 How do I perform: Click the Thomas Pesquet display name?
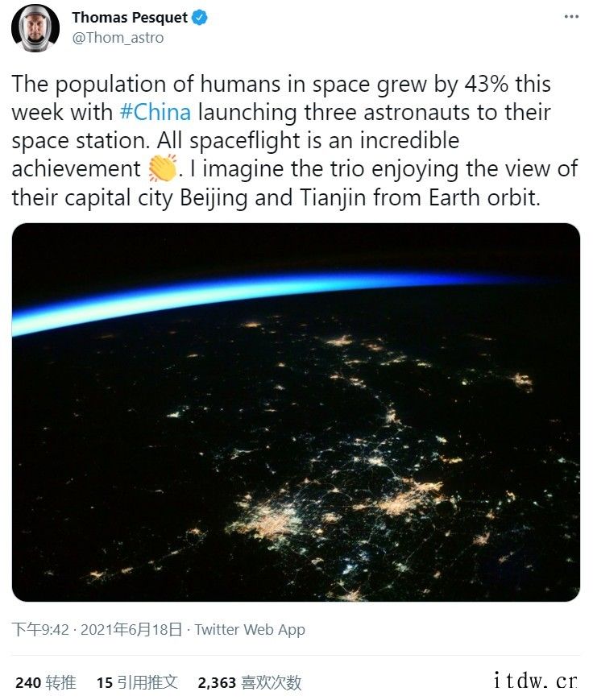coord(130,18)
